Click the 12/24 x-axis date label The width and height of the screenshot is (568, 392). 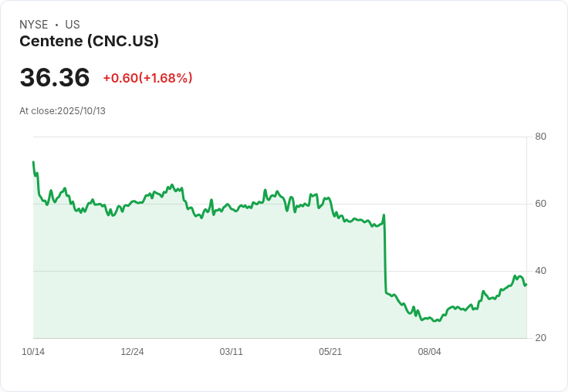click(x=132, y=352)
